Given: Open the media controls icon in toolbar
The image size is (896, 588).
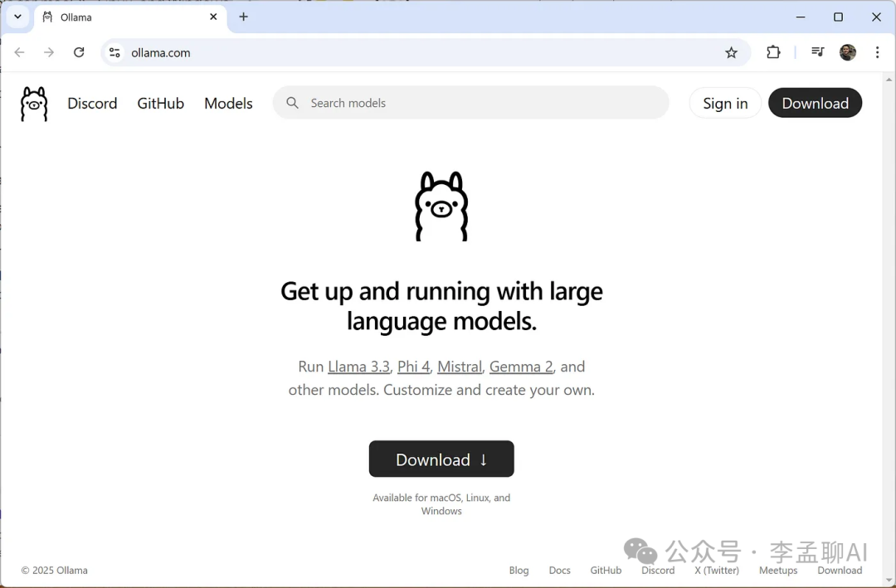Looking at the screenshot, I should point(818,52).
